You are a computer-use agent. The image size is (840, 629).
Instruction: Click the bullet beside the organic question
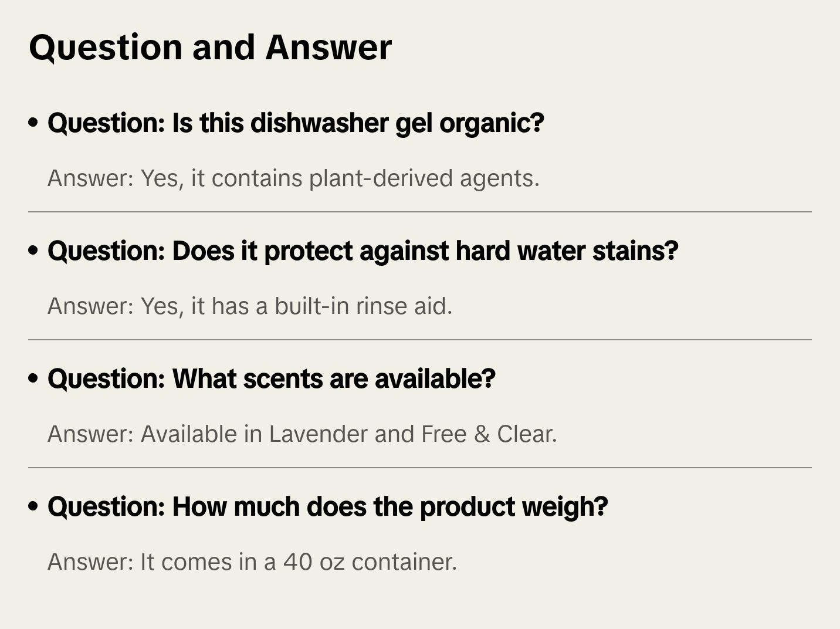tap(33, 123)
